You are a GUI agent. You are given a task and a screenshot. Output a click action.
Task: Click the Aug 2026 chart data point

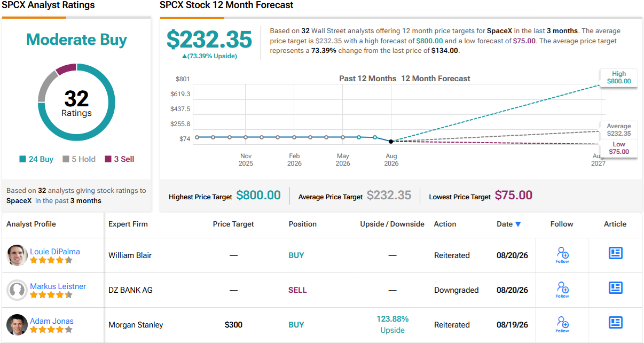[x=391, y=141]
